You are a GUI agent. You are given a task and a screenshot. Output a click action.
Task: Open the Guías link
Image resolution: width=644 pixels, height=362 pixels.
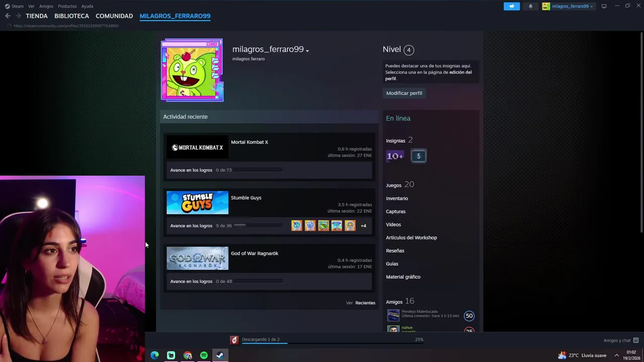[x=392, y=264]
